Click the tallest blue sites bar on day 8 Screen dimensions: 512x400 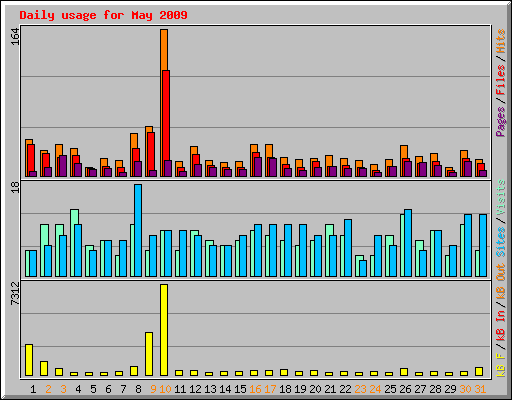pos(138,230)
